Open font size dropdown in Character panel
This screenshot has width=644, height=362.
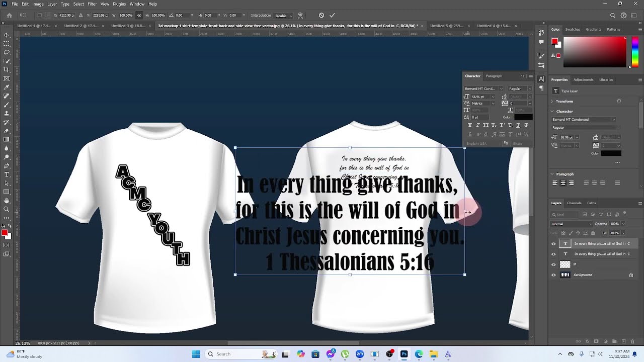[x=493, y=97]
